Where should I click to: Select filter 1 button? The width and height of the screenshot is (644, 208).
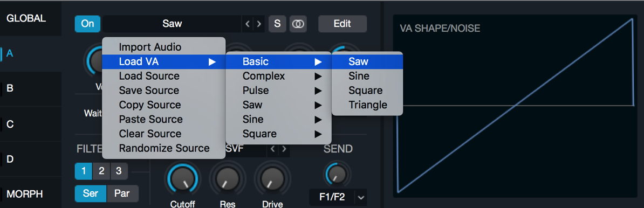[84, 171]
